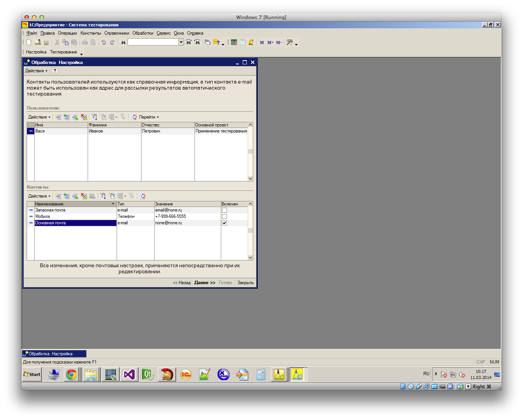The height and width of the screenshot is (420, 523).
Task: Click the Windows Start button
Action: (x=32, y=374)
